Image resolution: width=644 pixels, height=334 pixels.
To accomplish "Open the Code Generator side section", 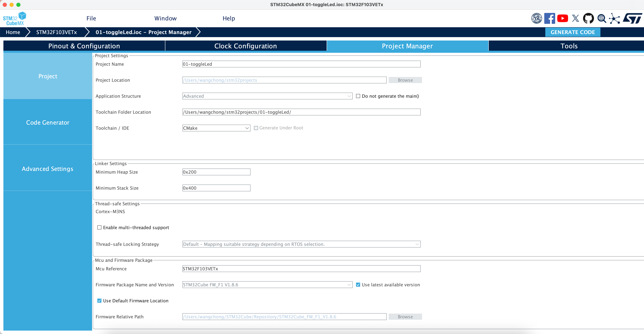I will pos(48,123).
